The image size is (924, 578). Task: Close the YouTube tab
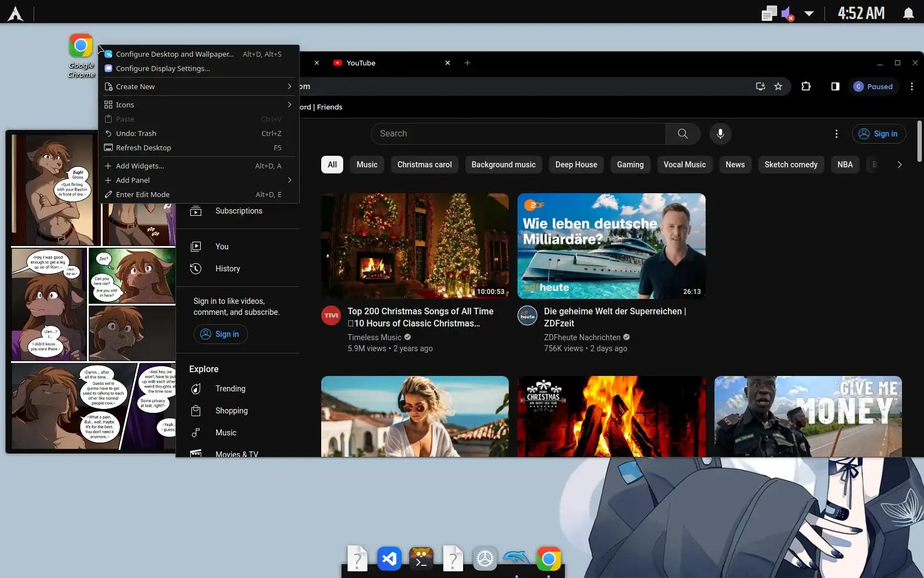[x=448, y=63]
